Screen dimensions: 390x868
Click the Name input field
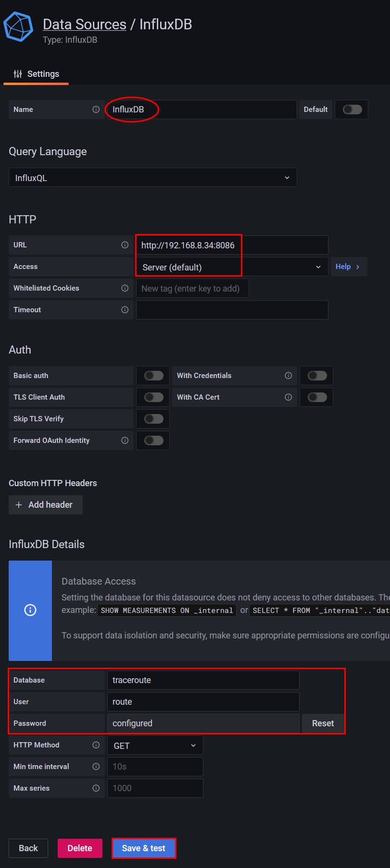(202, 110)
